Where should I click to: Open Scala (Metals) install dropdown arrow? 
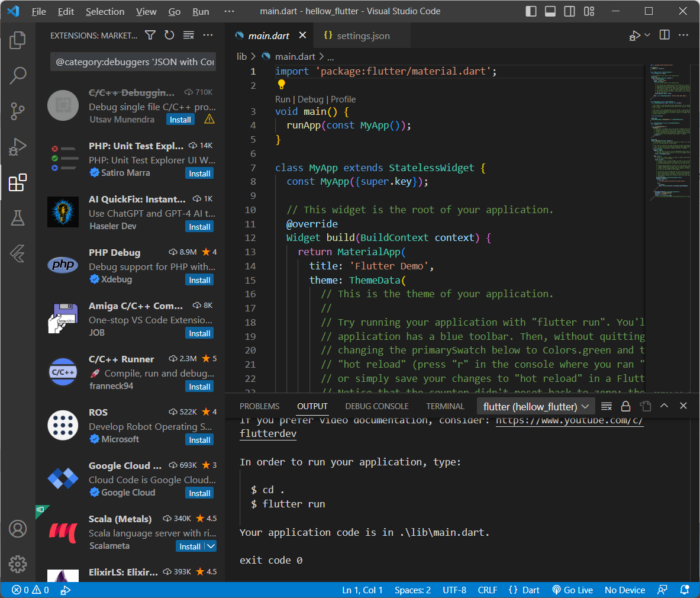click(x=211, y=546)
